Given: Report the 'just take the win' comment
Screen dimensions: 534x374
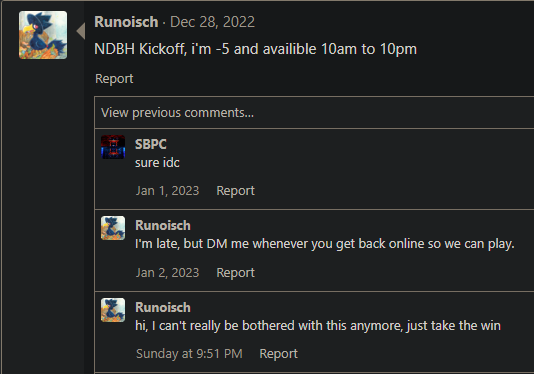Looking at the screenshot, I should pos(279,354).
